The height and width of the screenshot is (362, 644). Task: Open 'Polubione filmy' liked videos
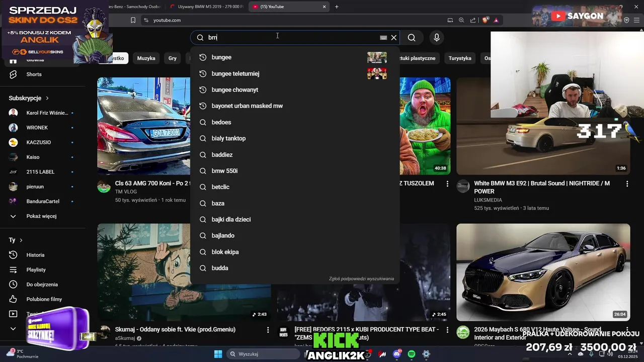[41, 299]
